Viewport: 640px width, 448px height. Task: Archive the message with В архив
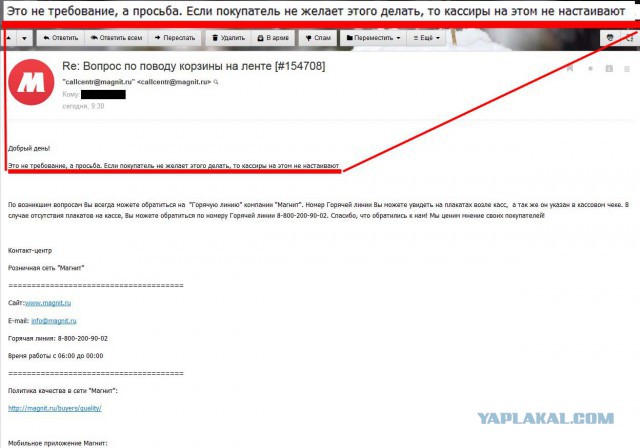(x=273, y=38)
